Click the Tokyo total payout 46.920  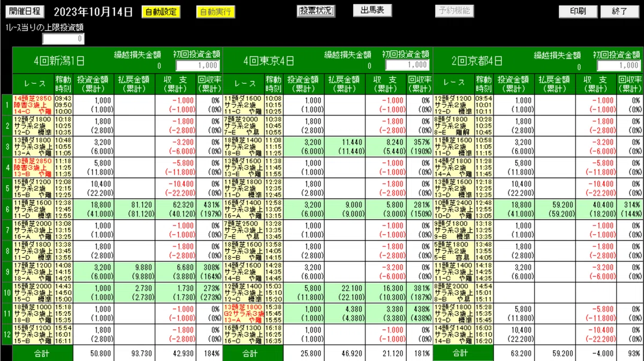tap(344, 353)
